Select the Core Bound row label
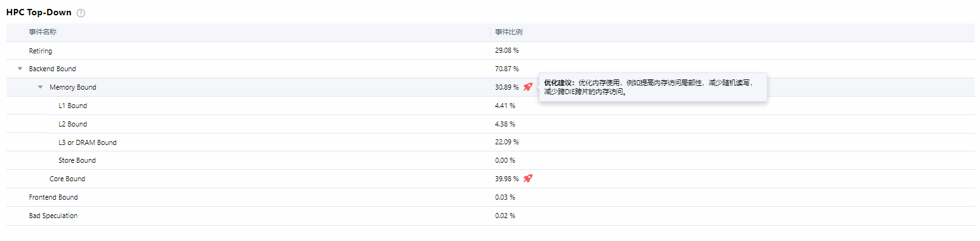The width and height of the screenshot is (980, 241). pyautogui.click(x=67, y=179)
